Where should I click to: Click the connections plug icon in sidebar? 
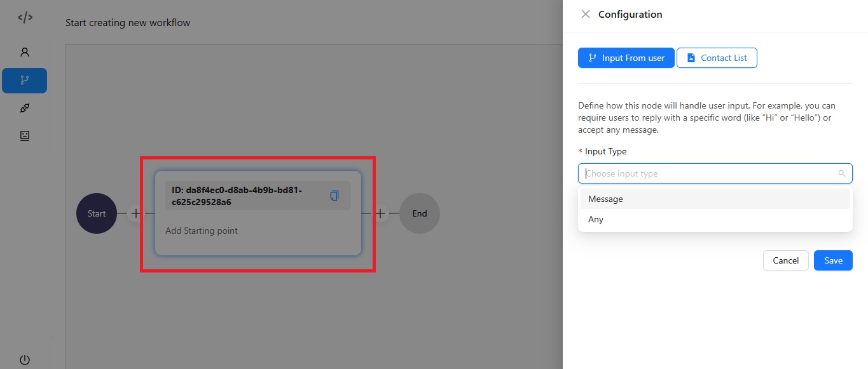tap(24, 108)
